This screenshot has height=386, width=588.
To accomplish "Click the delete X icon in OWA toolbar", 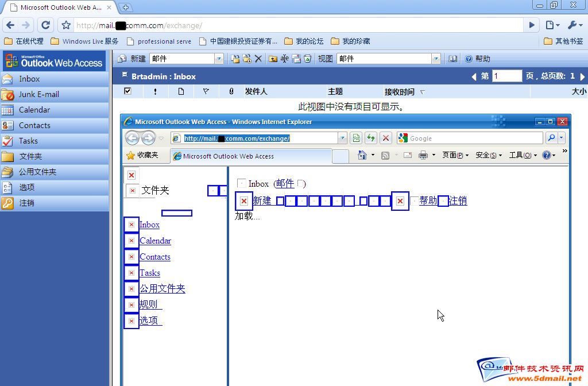I will coord(258,59).
